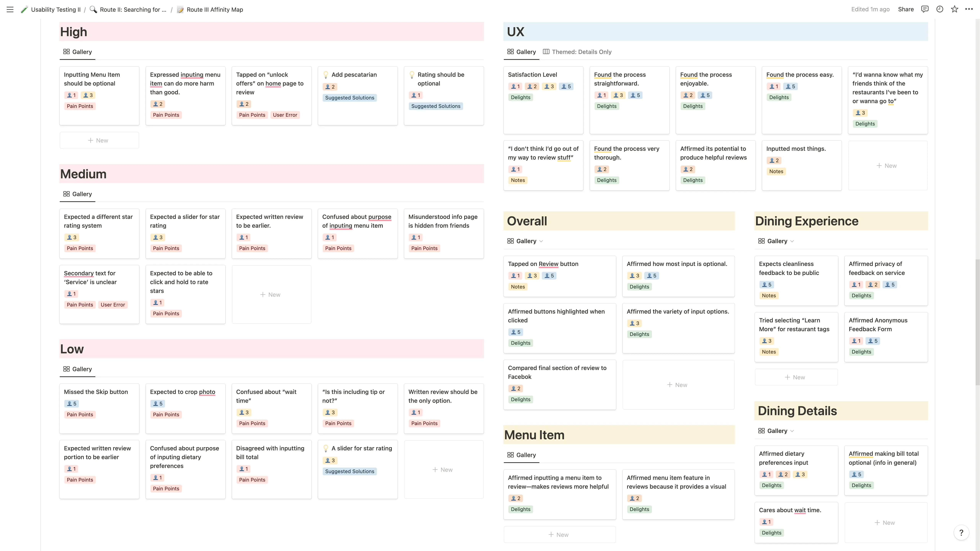Click lightbulb icon on Add pescatarian card
980x551 pixels.
coord(326,75)
